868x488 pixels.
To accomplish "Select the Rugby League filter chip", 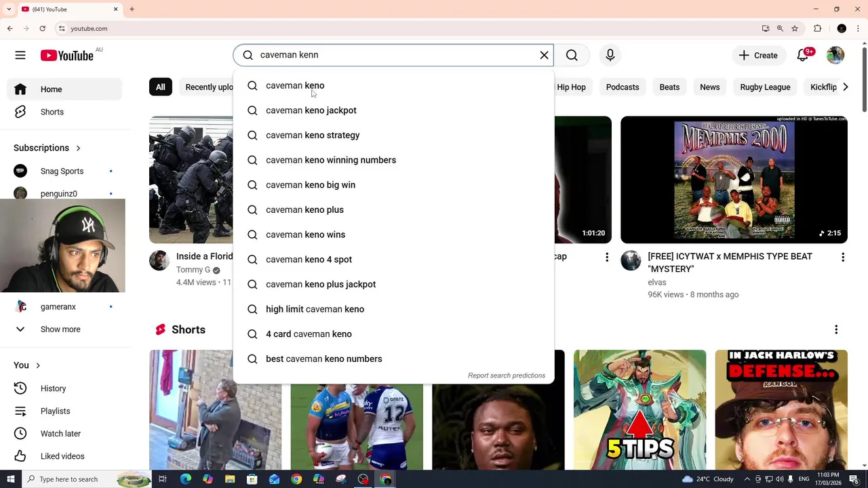I will coord(765,87).
